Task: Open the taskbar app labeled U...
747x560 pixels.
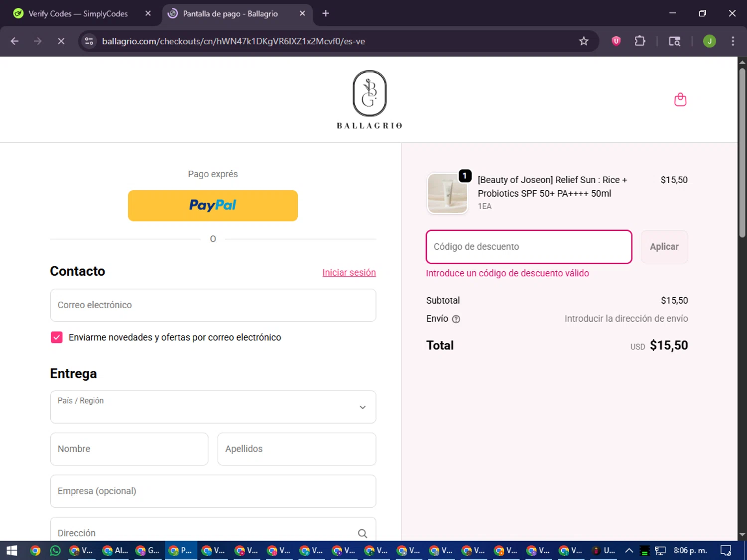Action: 604,551
